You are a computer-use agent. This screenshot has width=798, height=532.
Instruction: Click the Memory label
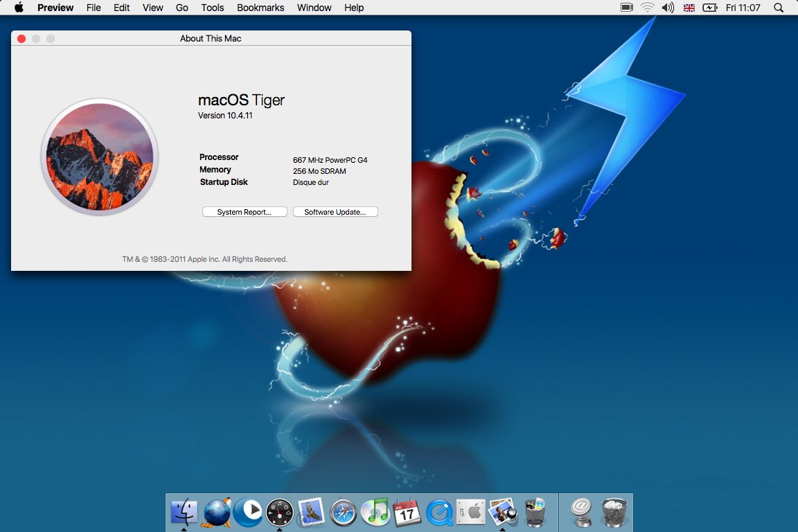(215, 170)
